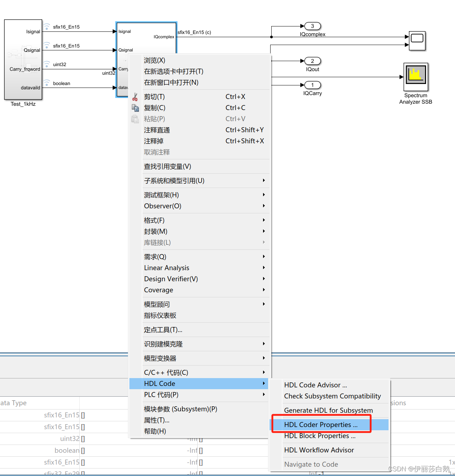The width and height of the screenshot is (455, 476).
Task: Select the Cut (scissors) icon in context menu
Action: 135,96
